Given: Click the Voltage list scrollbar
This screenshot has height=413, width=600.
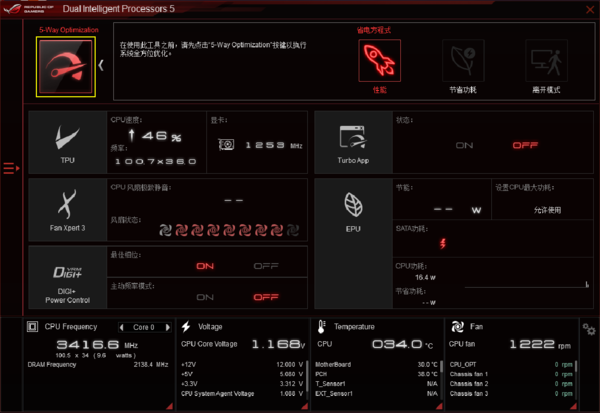Looking at the screenshot, I should coord(307,378).
